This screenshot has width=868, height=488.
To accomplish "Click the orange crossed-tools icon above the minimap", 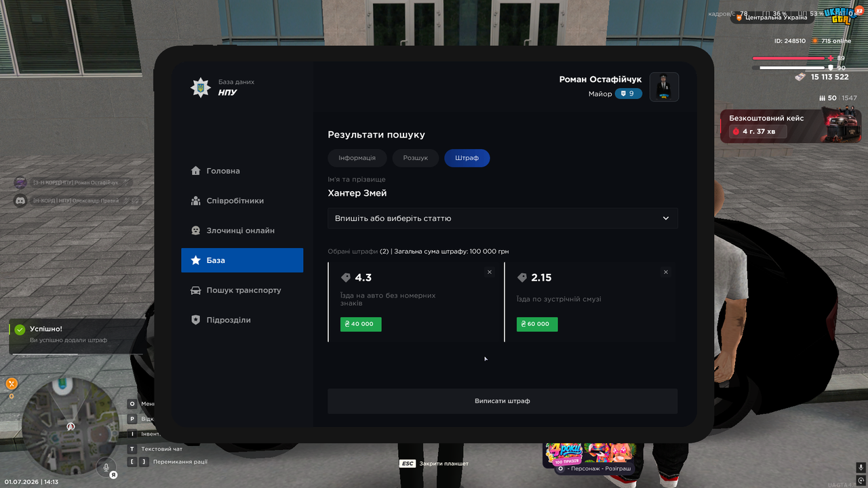I will [x=12, y=384].
